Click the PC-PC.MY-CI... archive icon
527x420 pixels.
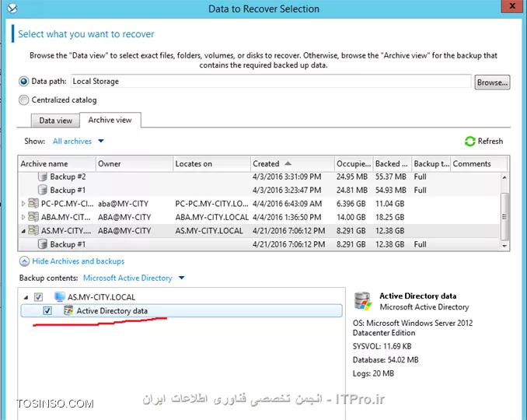pos(33,203)
